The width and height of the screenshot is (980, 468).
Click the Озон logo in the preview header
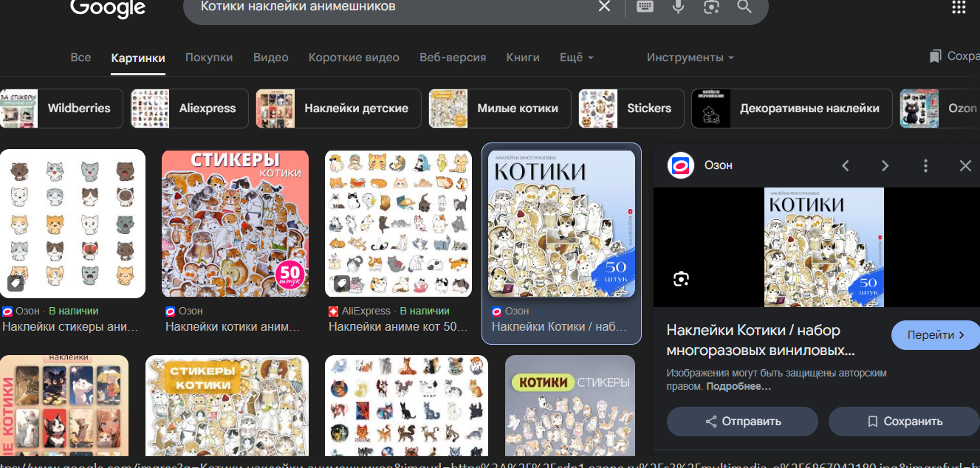(x=681, y=165)
